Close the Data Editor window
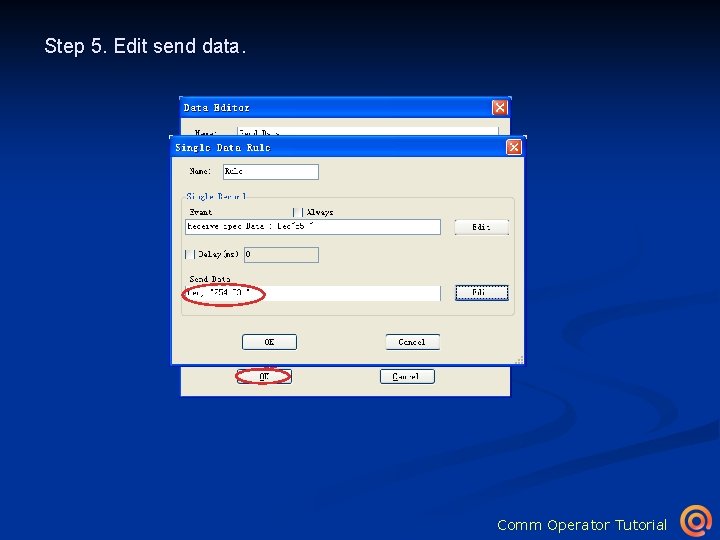 tap(500, 107)
